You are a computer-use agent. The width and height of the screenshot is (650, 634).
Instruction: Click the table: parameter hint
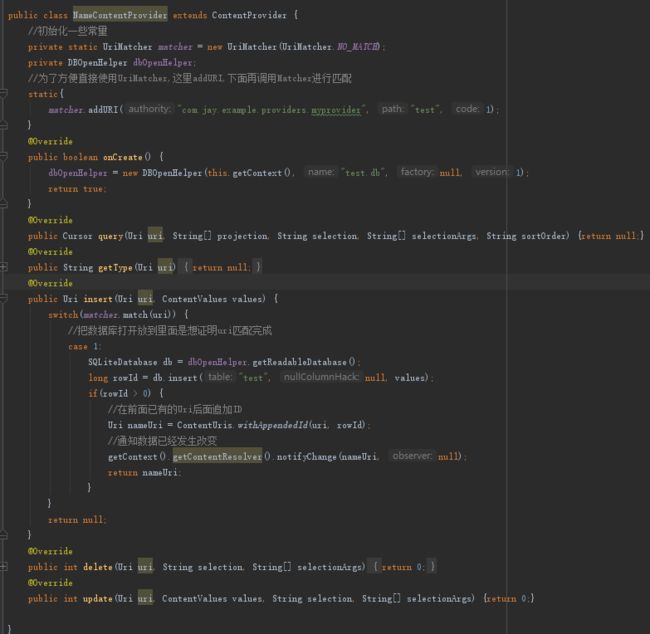(220, 377)
